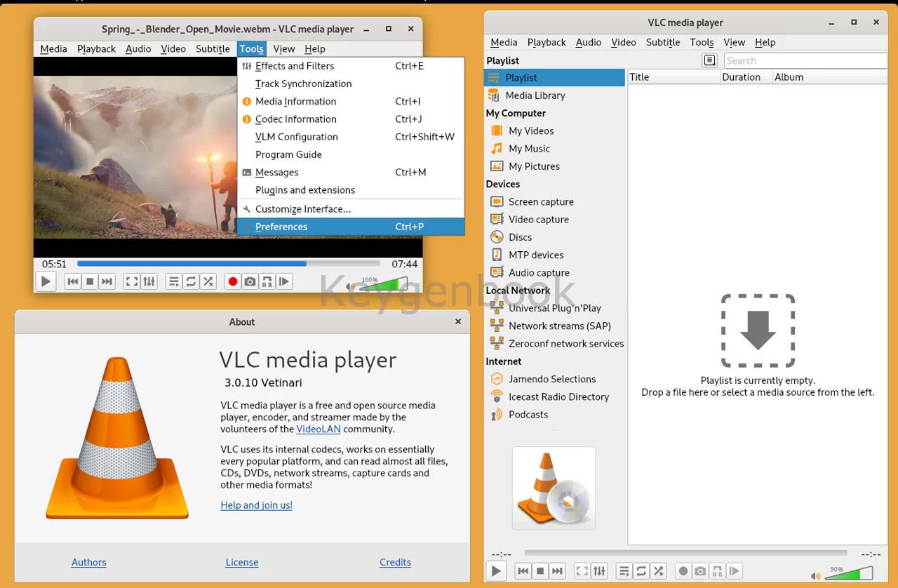Select Screen capture under Devices
Viewport: 898px width, 588px height.
click(540, 202)
